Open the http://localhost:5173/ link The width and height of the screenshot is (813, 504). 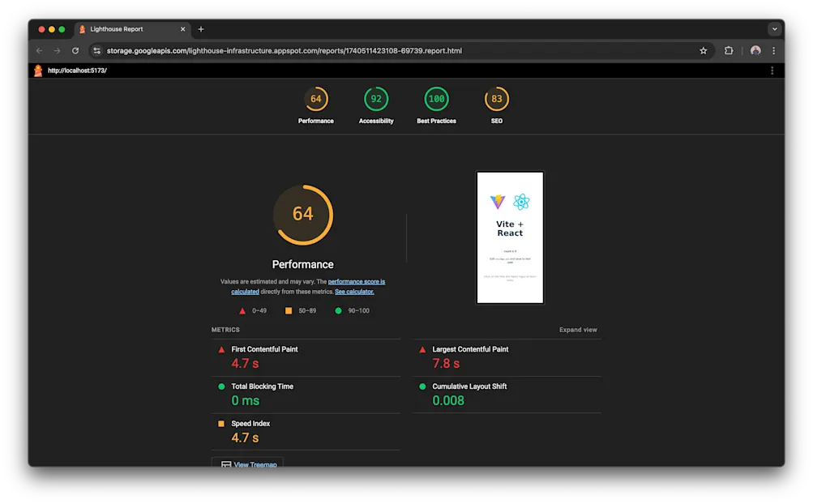[77, 70]
